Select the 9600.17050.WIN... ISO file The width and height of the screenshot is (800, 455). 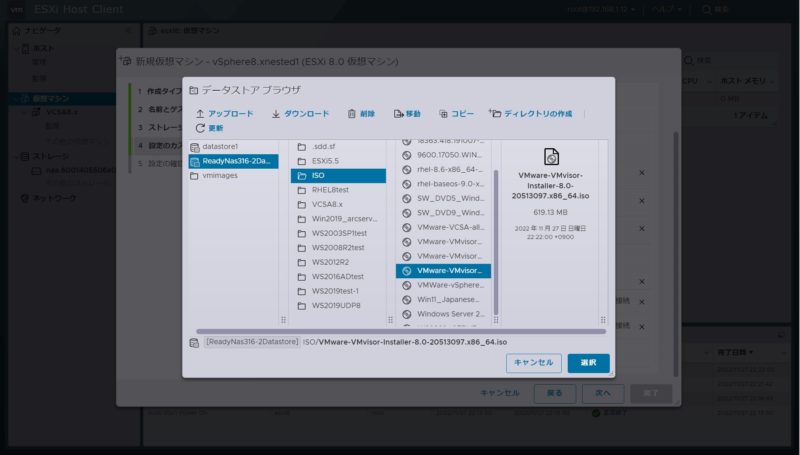click(443, 155)
